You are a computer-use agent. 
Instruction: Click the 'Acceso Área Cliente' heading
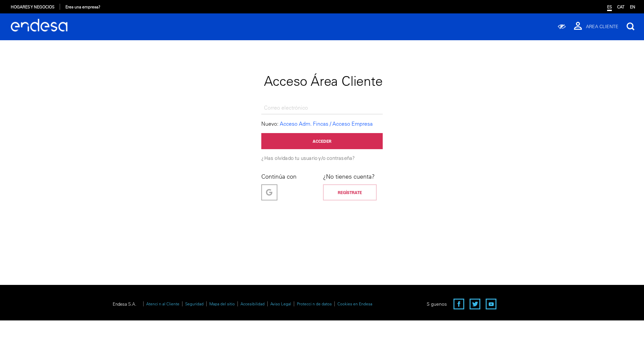323,81
